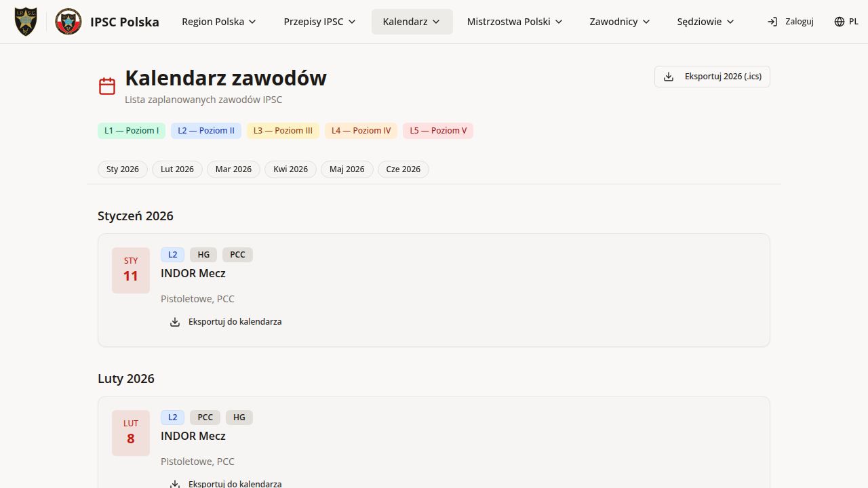Click subtitle Lista zaplanowanych zawodów IPSC
Image resolution: width=868 pixels, height=488 pixels.
pyautogui.click(x=203, y=100)
